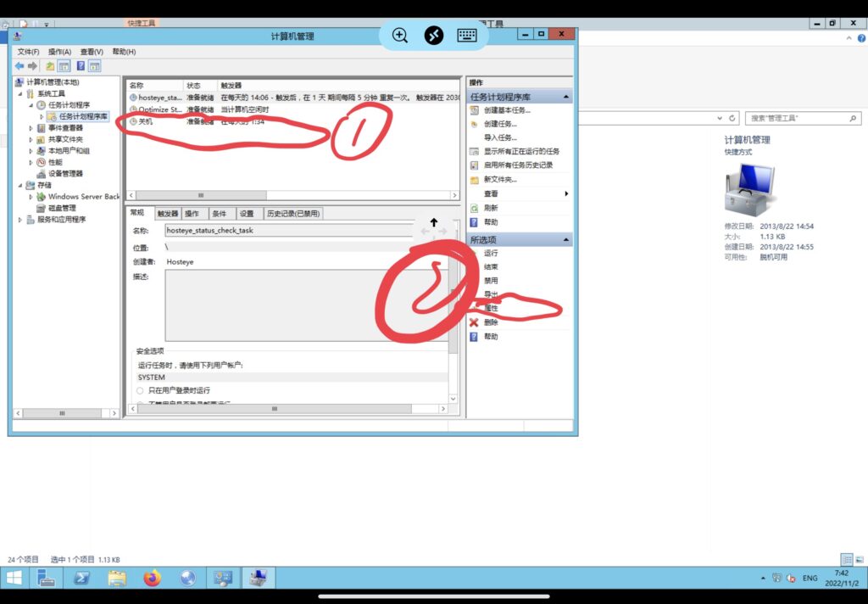Expand the 服务和应用程序 tree node

(x=20, y=219)
